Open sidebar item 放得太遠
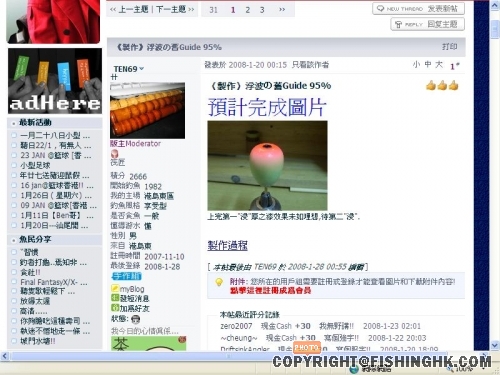 35,301
